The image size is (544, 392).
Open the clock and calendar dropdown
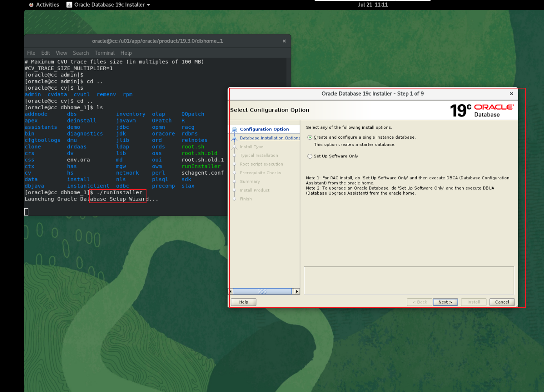tap(372, 5)
